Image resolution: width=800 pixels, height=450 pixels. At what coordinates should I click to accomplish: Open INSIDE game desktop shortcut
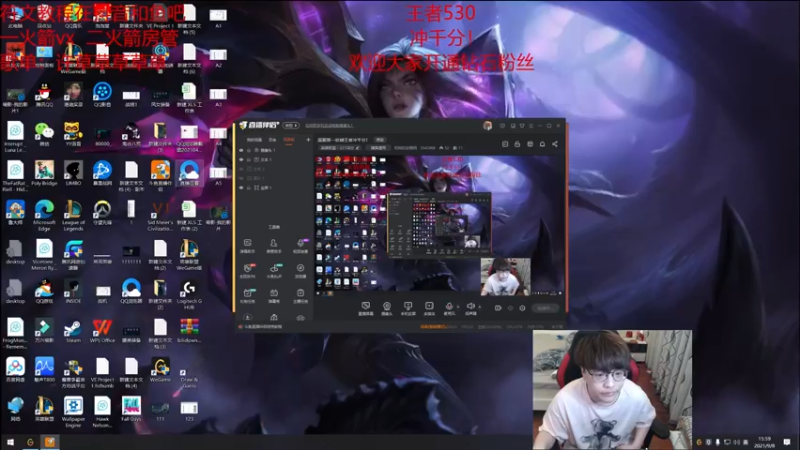coord(73,292)
